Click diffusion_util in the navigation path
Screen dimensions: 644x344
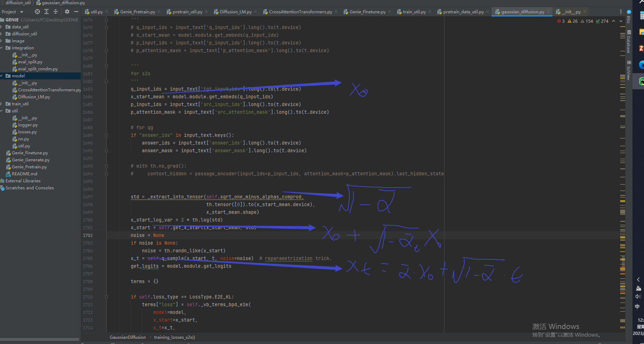[x=18, y=3]
